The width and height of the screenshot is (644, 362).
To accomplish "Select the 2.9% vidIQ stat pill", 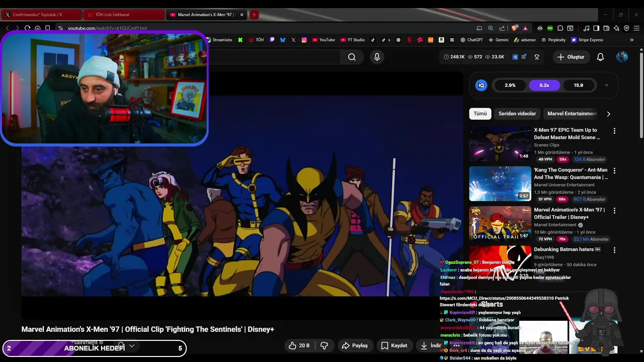I will 510,85.
